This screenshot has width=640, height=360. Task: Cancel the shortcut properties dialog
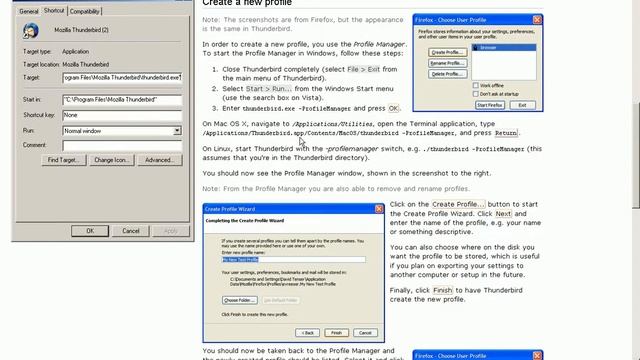tap(131, 231)
